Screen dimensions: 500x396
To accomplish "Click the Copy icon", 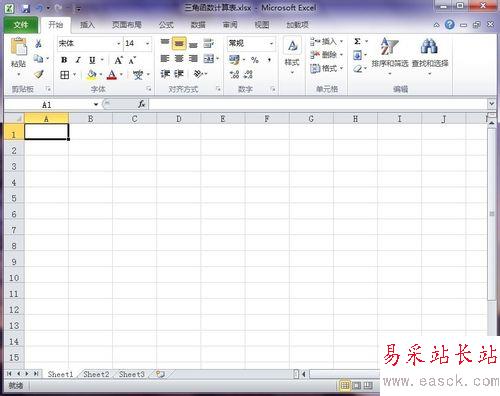I will pos(38,59).
